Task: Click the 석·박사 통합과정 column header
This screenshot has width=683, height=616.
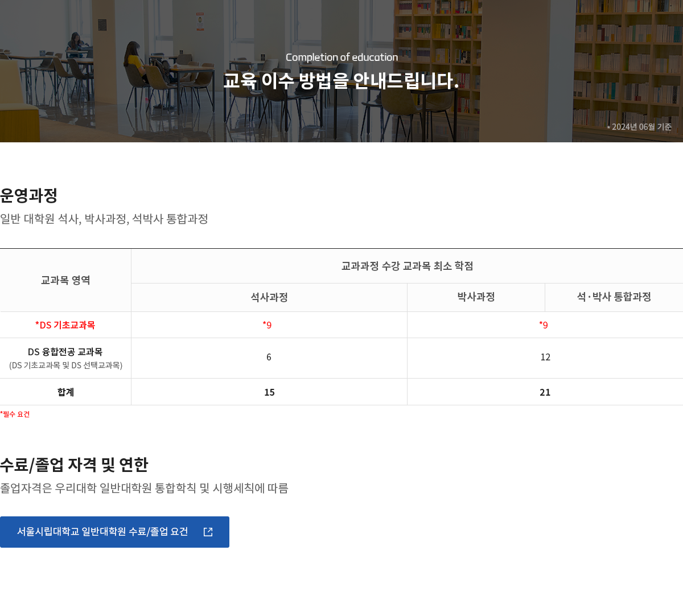Action: (x=614, y=297)
